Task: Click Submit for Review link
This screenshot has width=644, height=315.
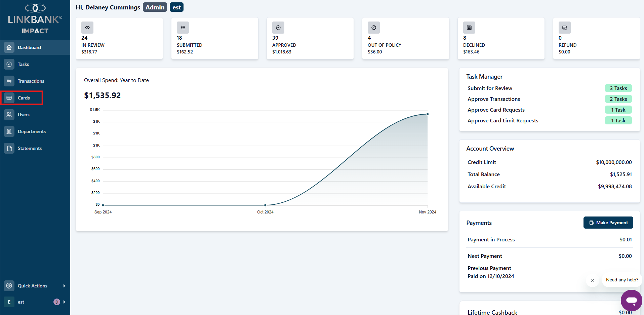Action: pyautogui.click(x=490, y=88)
